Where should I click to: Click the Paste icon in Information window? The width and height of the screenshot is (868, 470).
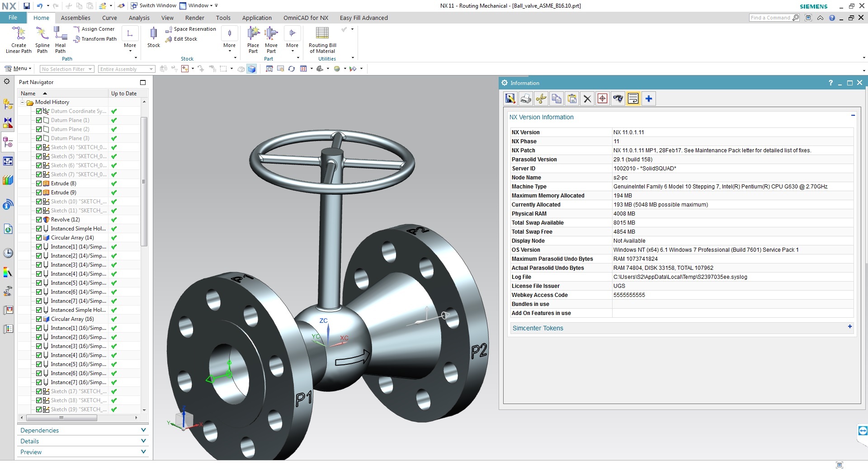(x=572, y=99)
